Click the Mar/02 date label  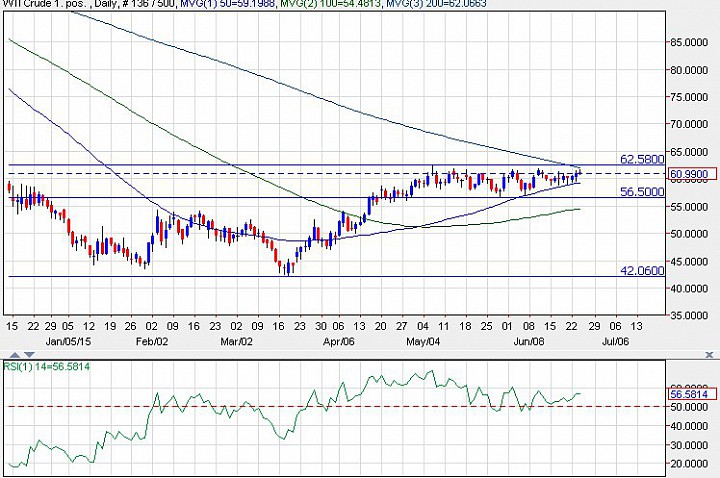pos(236,342)
